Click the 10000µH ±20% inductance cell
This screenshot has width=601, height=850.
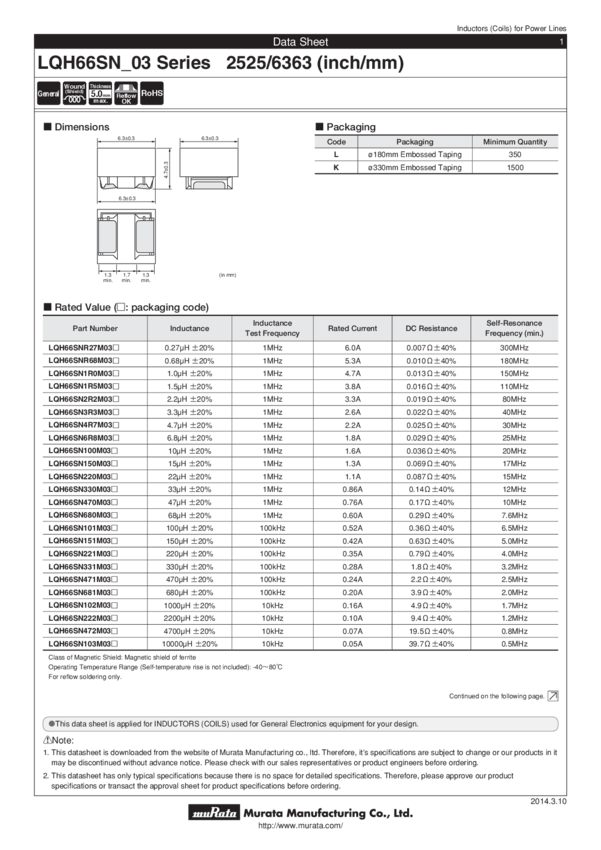(x=189, y=644)
